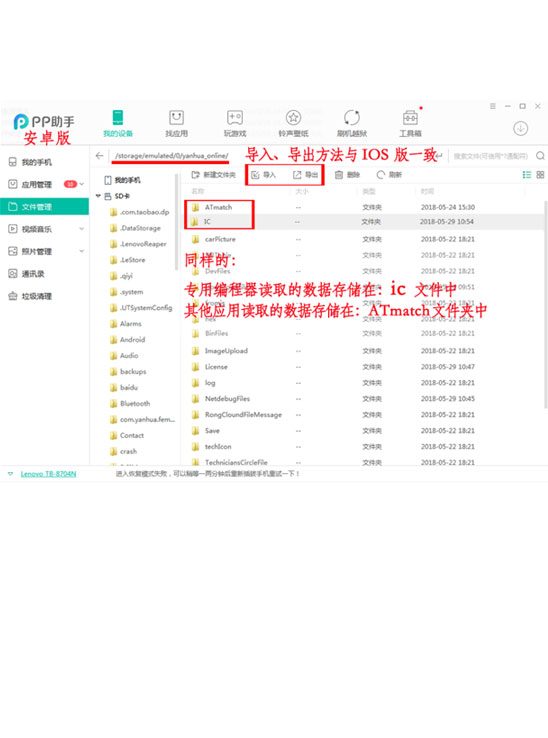Expand device dropdown beside Lenovo TB-8704N
Viewport: 548px width, 738px height.
pyautogui.click(x=10, y=474)
